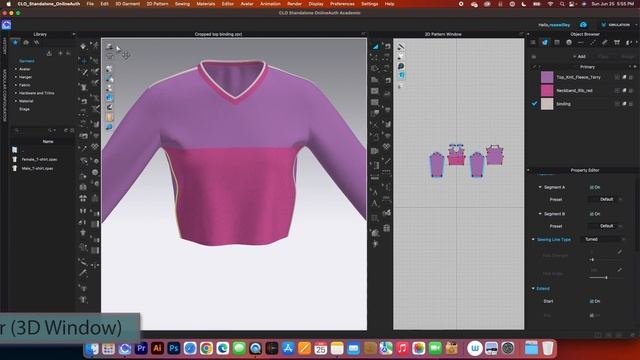This screenshot has width=640, height=360.
Task: Open the Segment B Preset dropdown
Action: point(605,226)
